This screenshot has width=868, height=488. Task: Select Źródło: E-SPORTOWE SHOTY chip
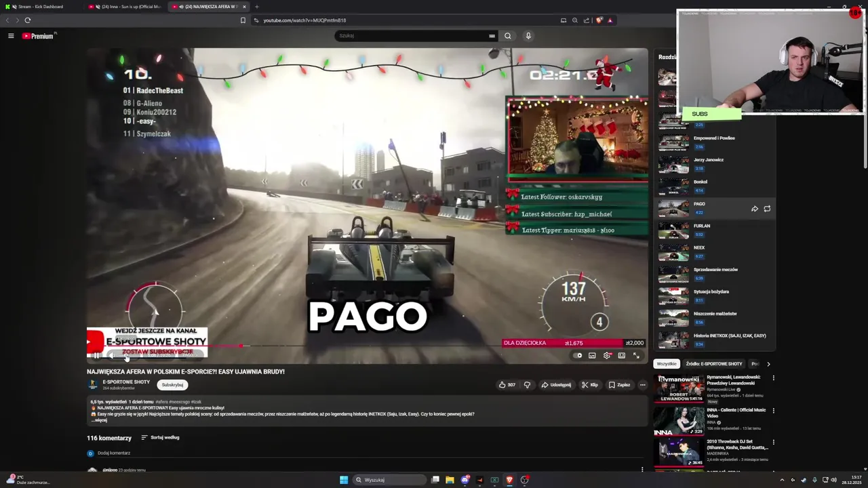pyautogui.click(x=713, y=364)
